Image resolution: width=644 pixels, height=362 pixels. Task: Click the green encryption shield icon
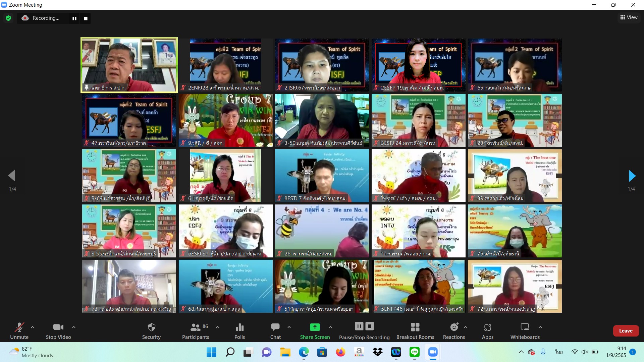tap(8, 18)
